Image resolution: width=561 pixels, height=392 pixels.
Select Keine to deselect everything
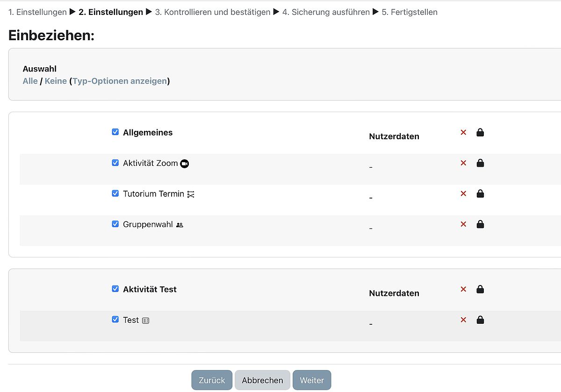[56, 81]
